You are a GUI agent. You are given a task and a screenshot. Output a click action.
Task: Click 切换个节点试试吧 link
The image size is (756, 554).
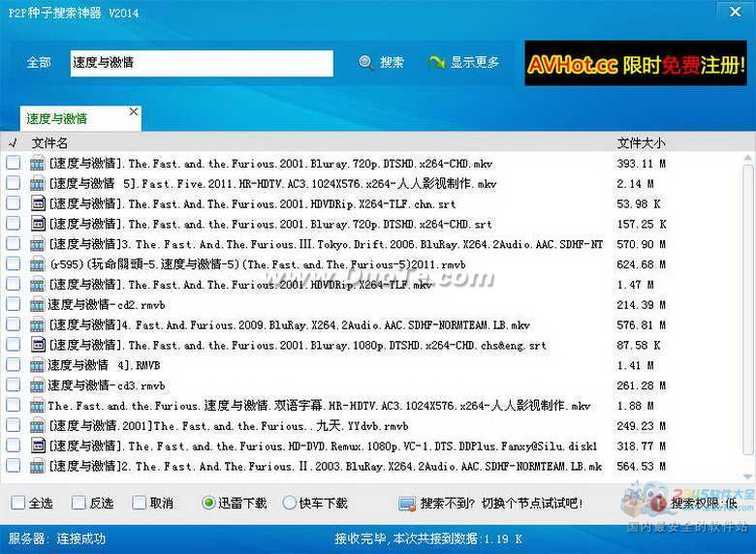tap(532, 504)
